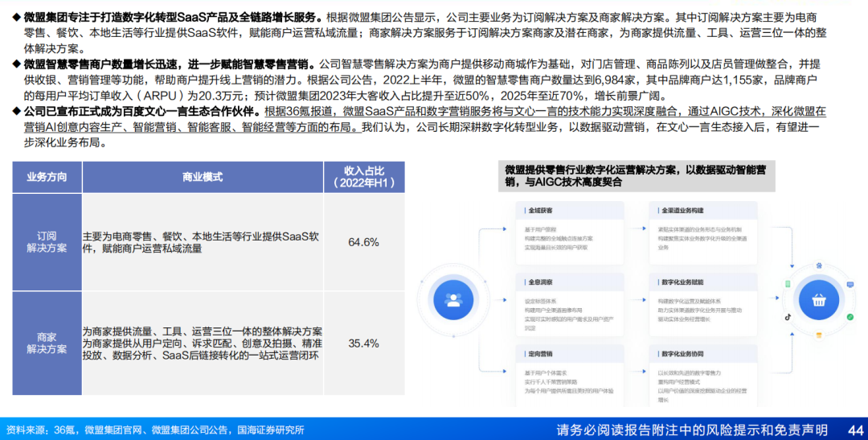Click the gray diagram title about 零售行业数字化运营

tap(637, 176)
